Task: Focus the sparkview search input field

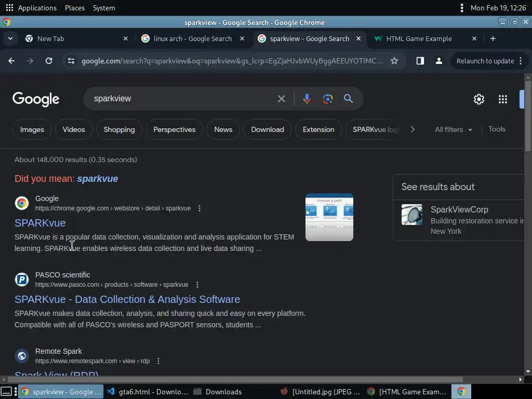Action: click(x=183, y=99)
